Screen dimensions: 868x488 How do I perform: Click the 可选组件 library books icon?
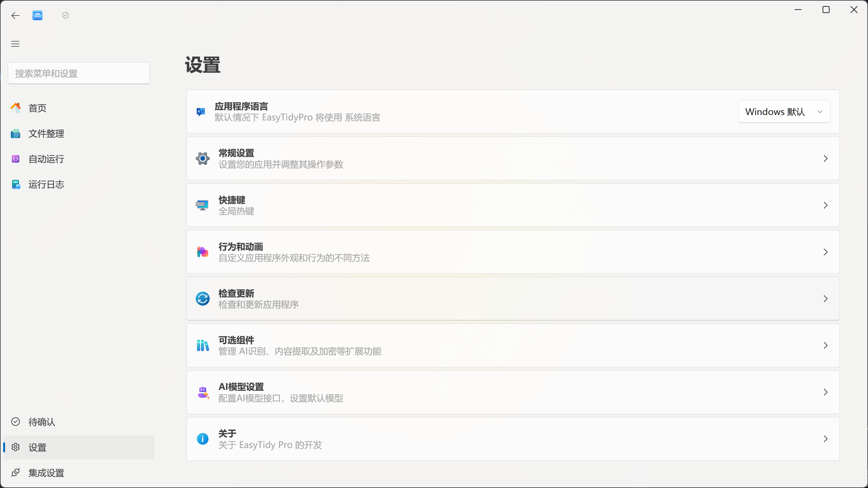pos(202,345)
